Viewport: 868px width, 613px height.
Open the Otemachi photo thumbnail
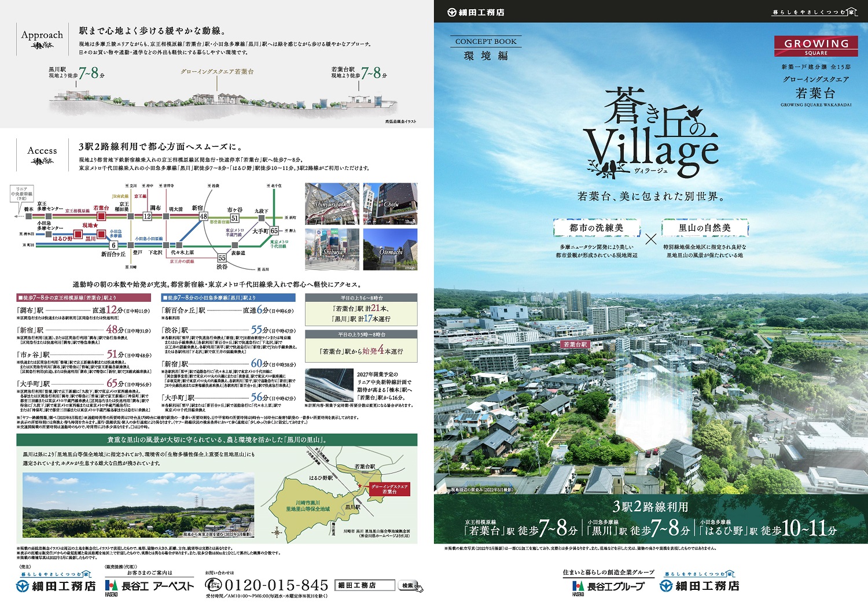(390, 249)
